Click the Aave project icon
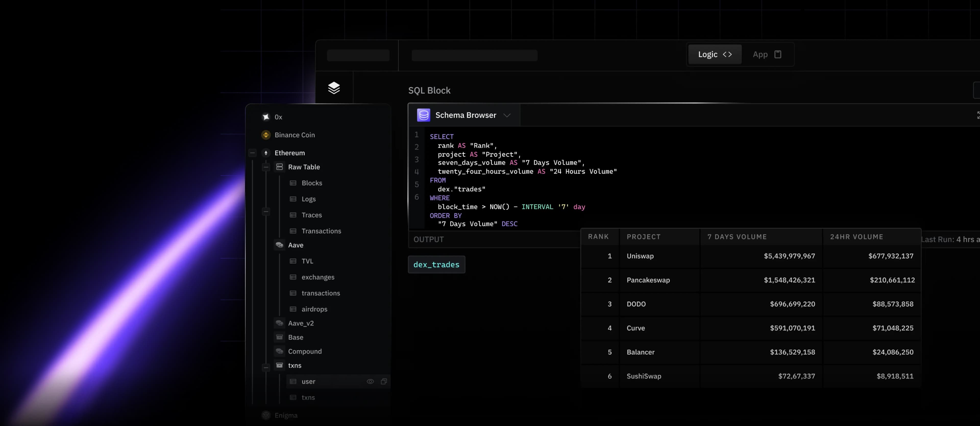The height and width of the screenshot is (426, 980). click(280, 245)
